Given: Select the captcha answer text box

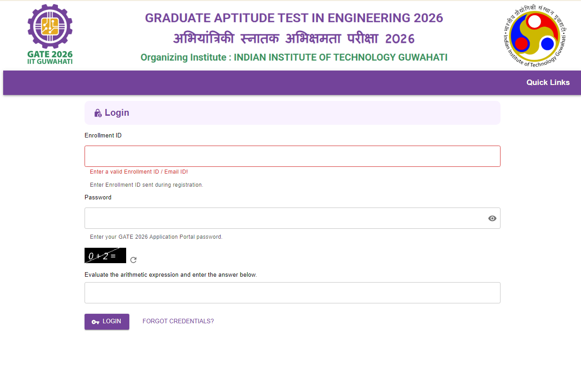Looking at the screenshot, I should click(292, 293).
